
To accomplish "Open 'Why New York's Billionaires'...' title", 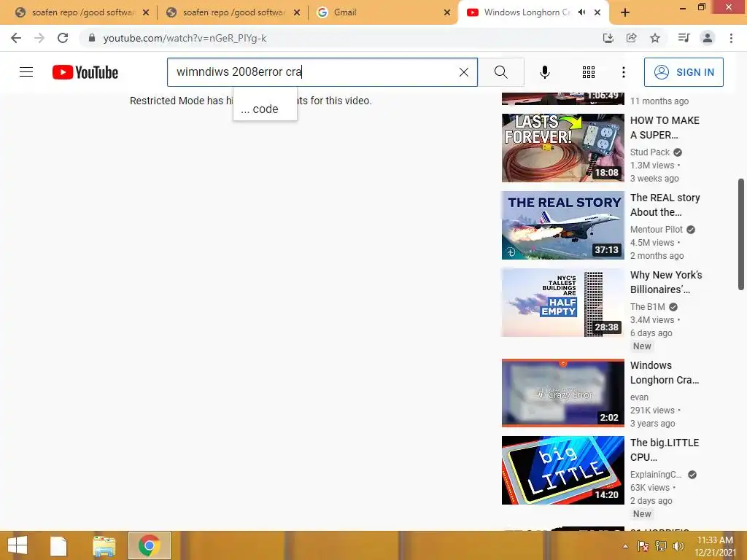I will (666, 282).
